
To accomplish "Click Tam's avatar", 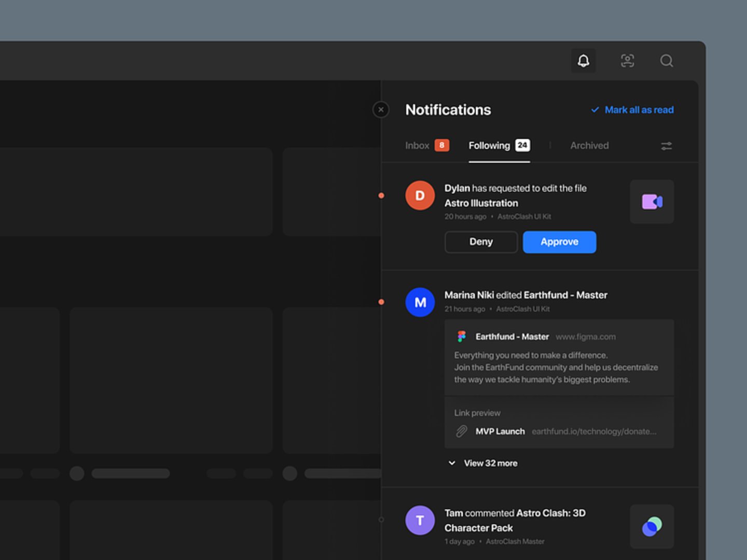I will coord(420,520).
